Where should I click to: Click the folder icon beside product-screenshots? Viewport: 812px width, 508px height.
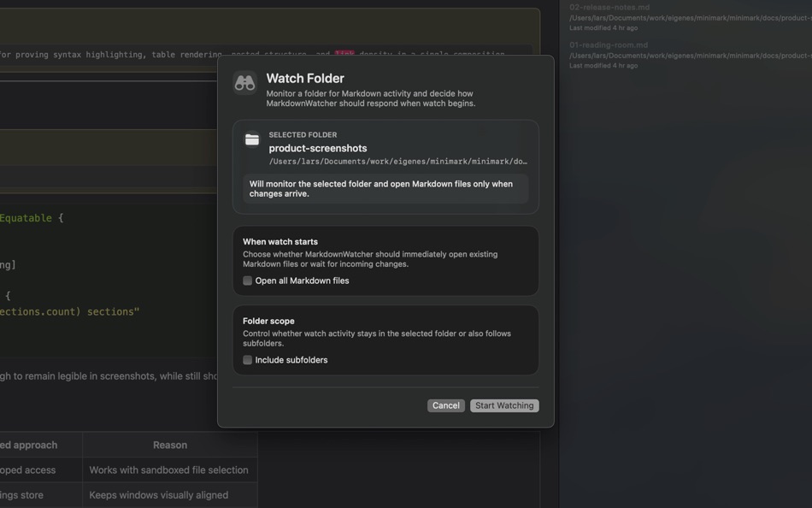pyautogui.click(x=252, y=139)
